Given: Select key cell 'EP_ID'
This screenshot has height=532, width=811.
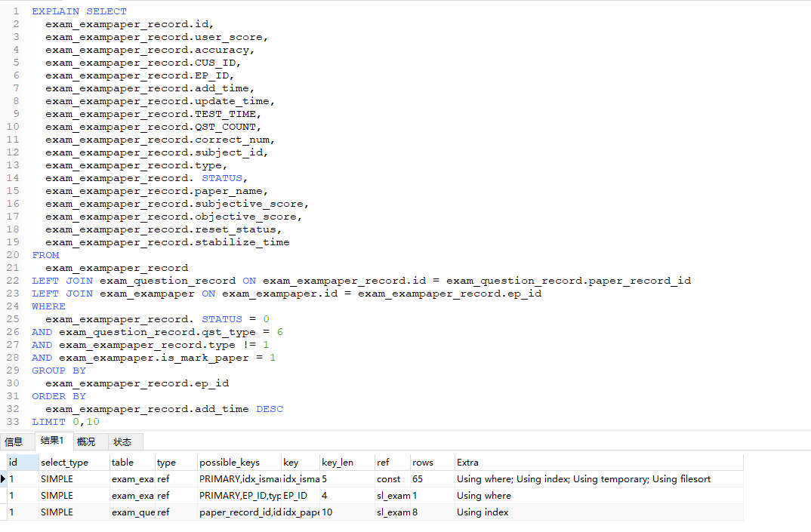Looking at the screenshot, I should coord(301,495).
